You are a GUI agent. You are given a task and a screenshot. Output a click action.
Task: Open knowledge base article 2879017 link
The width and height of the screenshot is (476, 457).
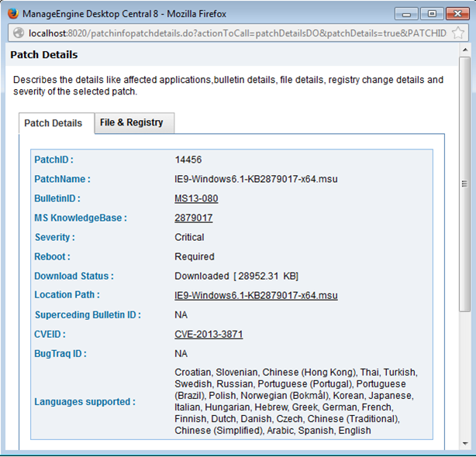[x=193, y=218]
